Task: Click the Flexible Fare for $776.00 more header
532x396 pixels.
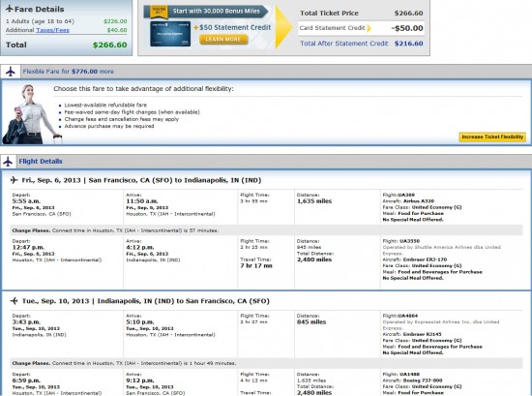Action: 69,72
